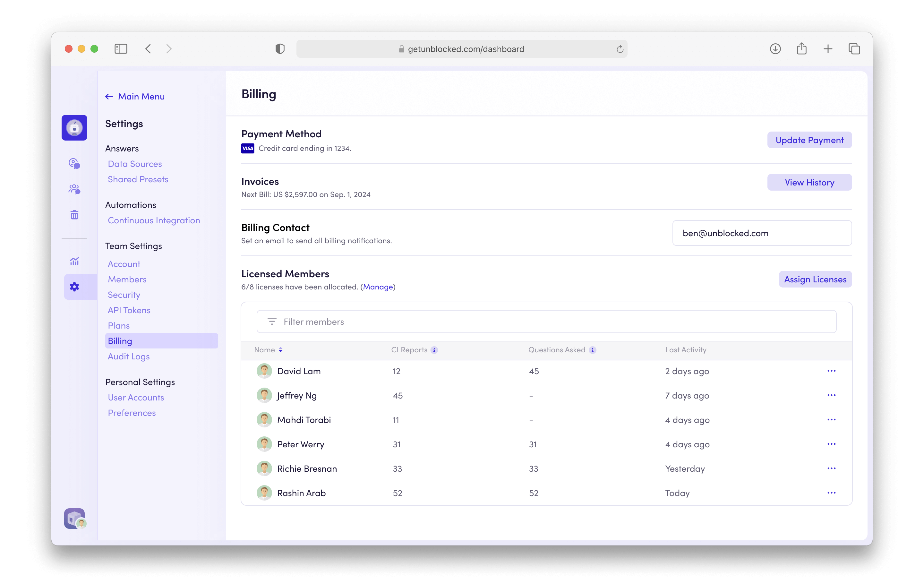The height and width of the screenshot is (584, 924).
Task: Click CI Reports info icon
Action: pyautogui.click(x=434, y=350)
